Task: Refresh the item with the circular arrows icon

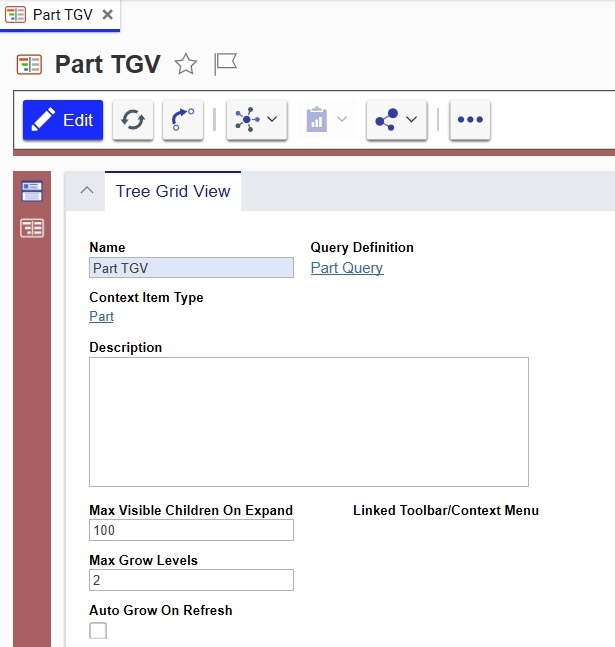Action: (x=133, y=120)
